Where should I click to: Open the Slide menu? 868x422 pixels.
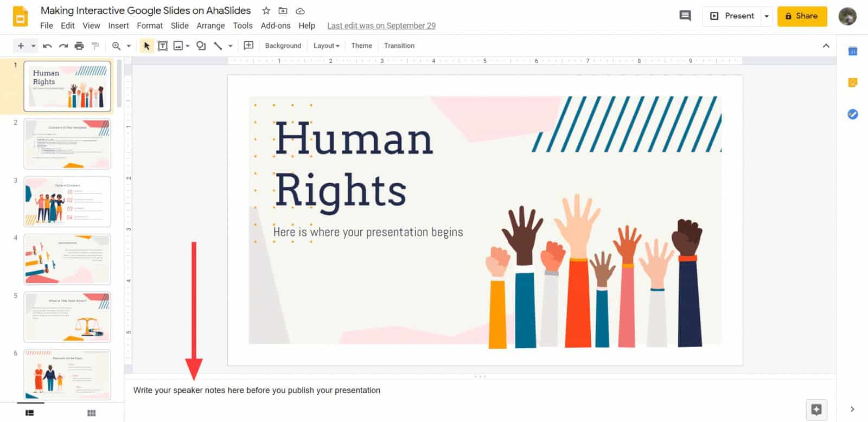pyautogui.click(x=180, y=25)
